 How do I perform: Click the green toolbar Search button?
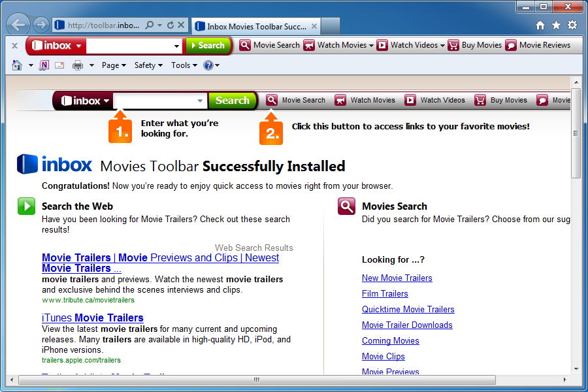tap(208, 45)
